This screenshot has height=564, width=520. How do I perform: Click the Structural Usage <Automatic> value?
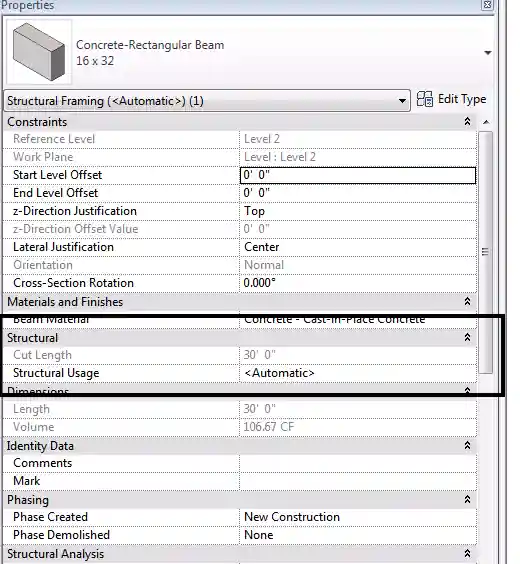coord(358,373)
